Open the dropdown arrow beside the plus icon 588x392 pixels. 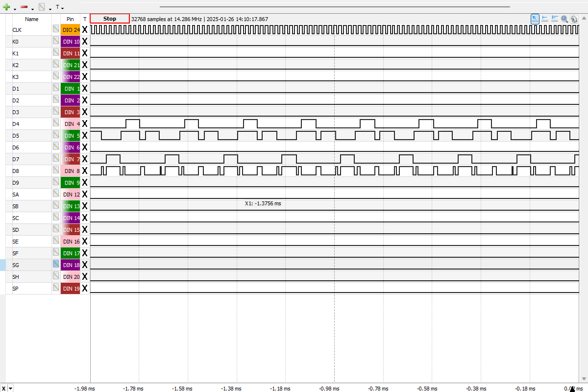(x=15, y=9)
